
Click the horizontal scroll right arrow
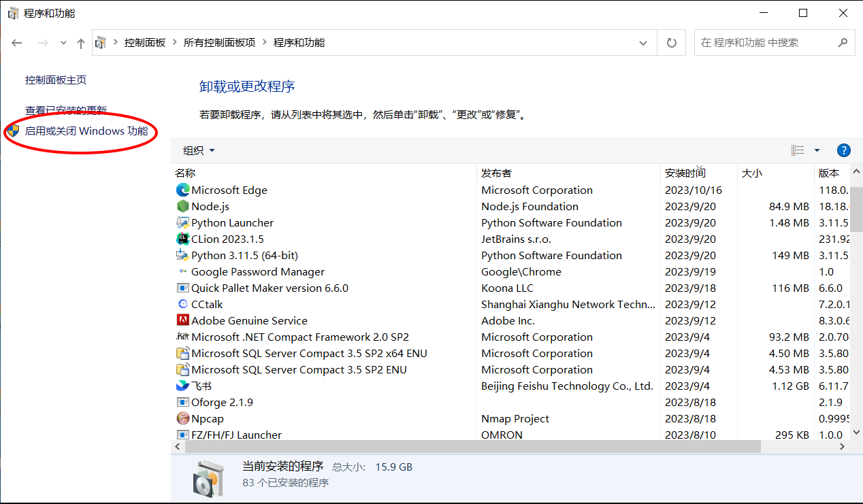point(843,446)
